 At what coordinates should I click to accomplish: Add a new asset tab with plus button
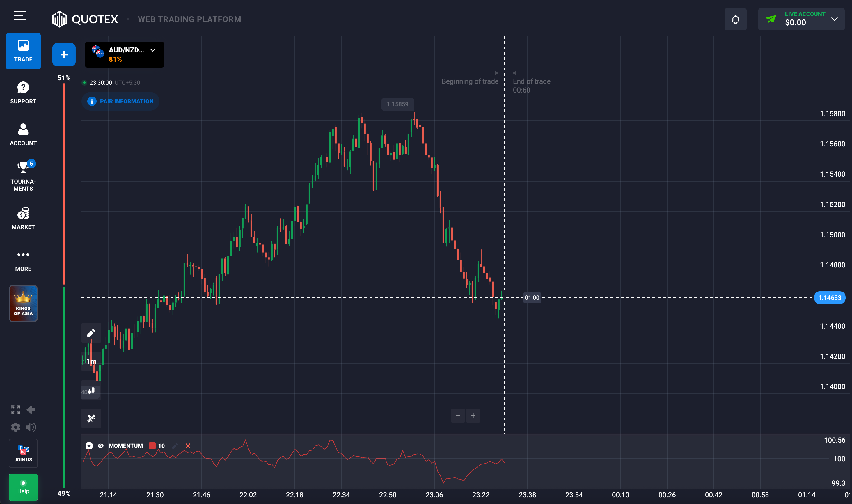[64, 55]
